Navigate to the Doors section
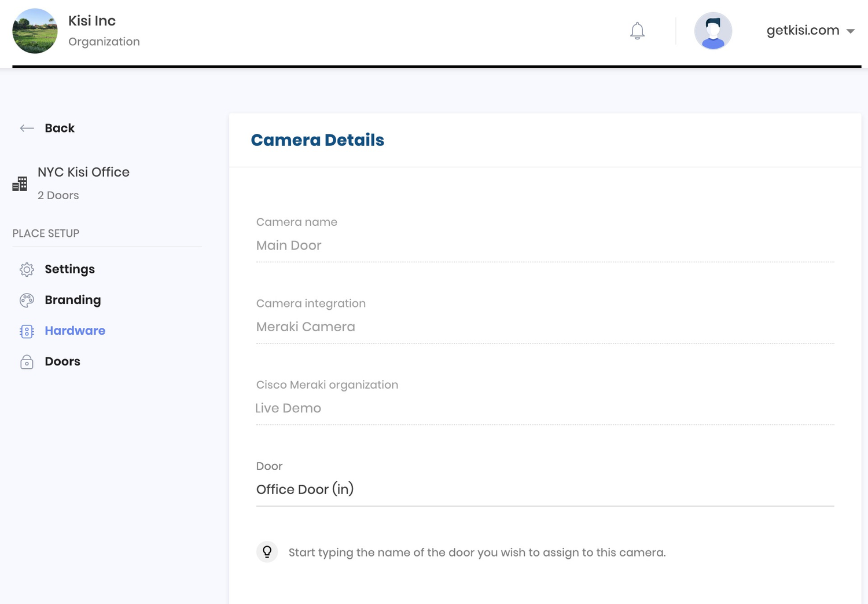The width and height of the screenshot is (868, 604). 62,361
